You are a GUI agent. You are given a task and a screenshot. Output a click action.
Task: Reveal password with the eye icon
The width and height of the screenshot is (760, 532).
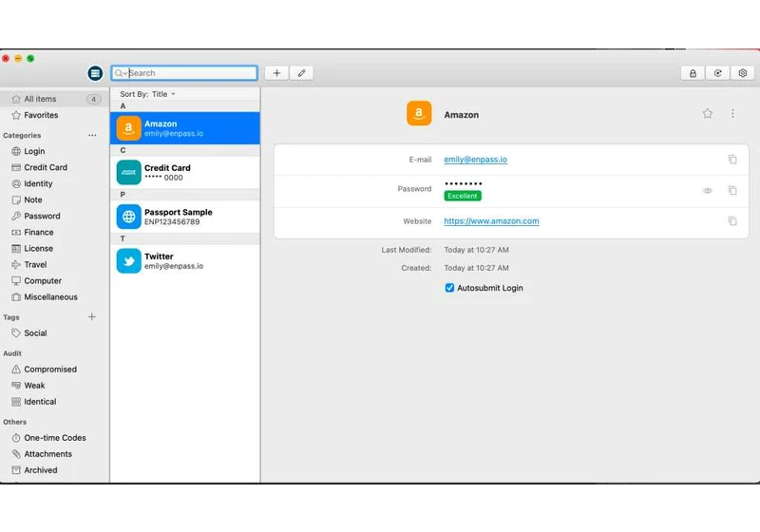coord(708,191)
